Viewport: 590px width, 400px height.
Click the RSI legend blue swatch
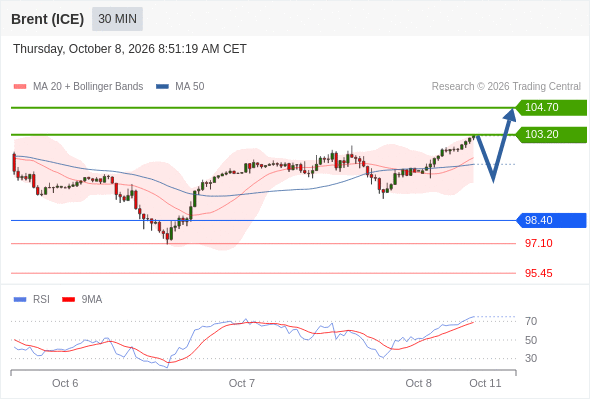20,300
